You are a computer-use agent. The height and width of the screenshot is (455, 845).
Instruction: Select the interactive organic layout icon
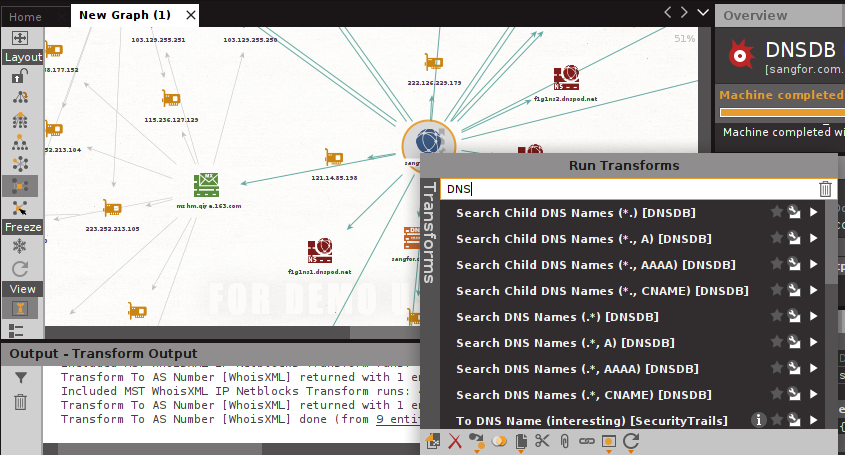tap(20, 208)
